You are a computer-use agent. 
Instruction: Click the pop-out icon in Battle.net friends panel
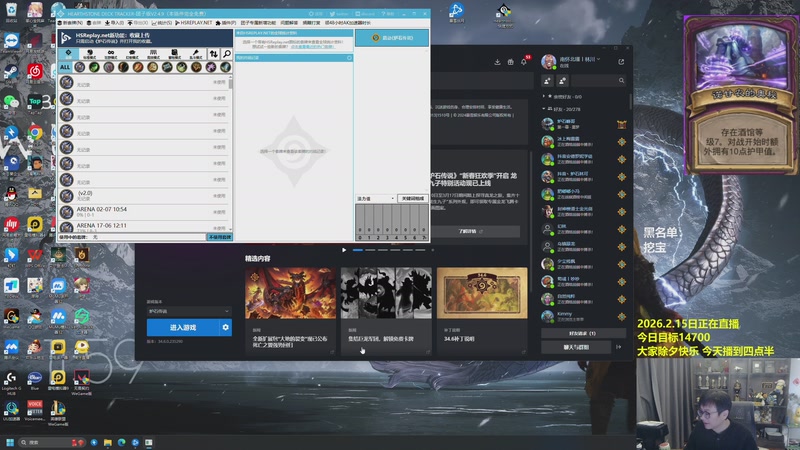[621, 62]
